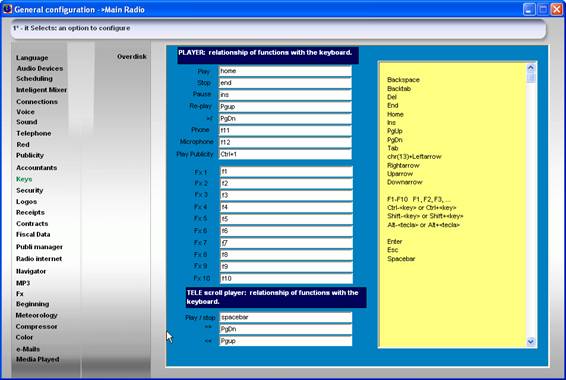The image size is (566, 380).
Task: Click the key list scroll-up arrow
Action: point(531,67)
